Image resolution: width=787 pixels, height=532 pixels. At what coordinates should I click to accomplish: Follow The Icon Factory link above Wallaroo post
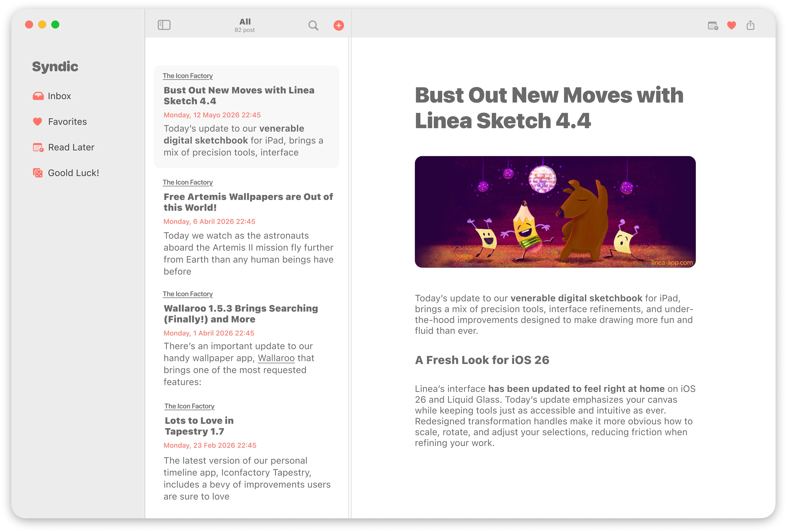click(x=188, y=294)
